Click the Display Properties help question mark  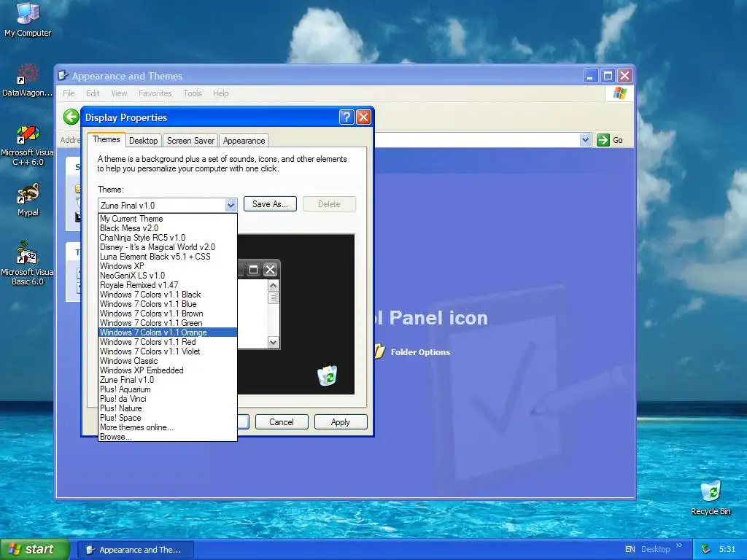tap(347, 117)
